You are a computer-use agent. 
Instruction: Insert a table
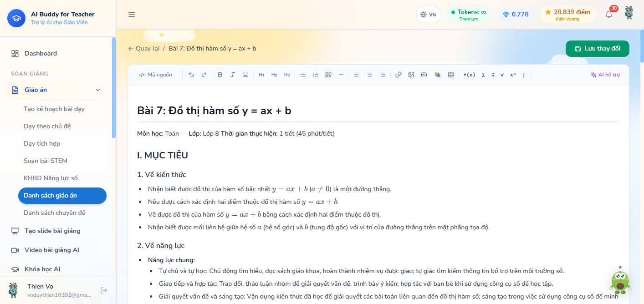tap(451, 75)
